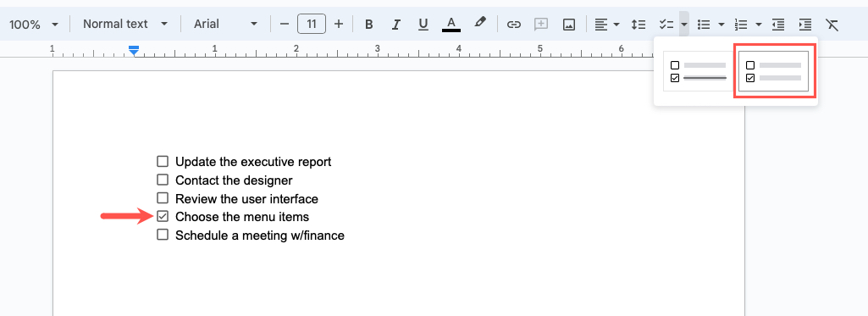The image size is (868, 316).
Task: Click the text Update the executive report
Action: tap(253, 162)
